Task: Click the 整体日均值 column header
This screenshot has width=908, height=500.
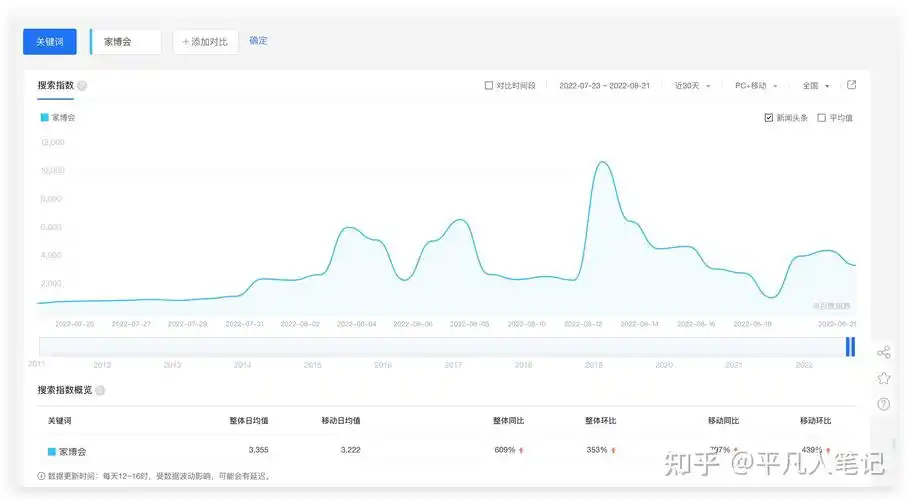Action: 248,421
